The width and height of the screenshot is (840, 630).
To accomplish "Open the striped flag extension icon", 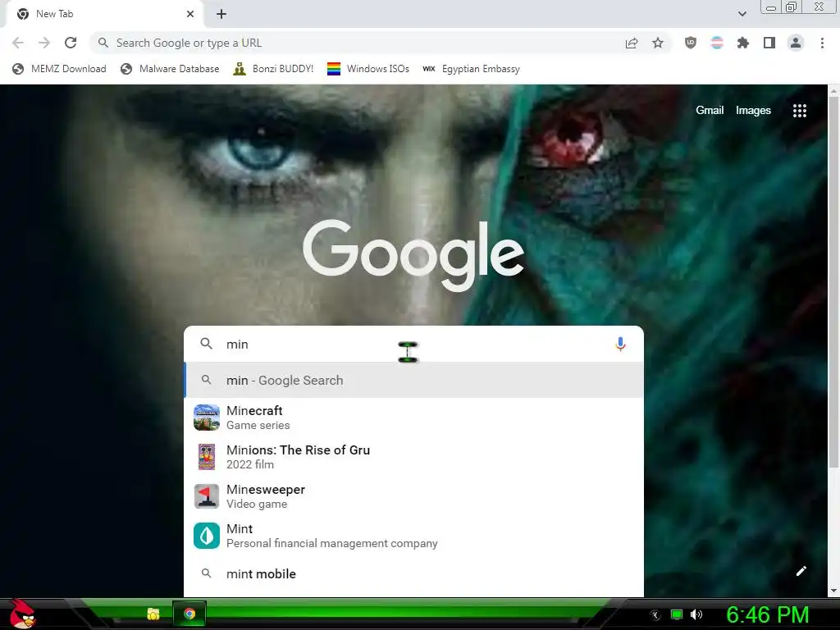I will (717, 43).
